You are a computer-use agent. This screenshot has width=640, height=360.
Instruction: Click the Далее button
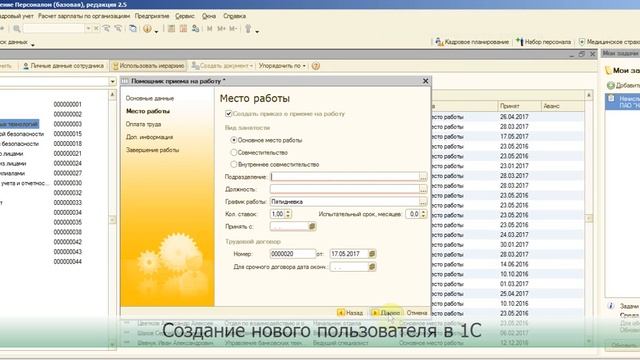click(x=386, y=313)
